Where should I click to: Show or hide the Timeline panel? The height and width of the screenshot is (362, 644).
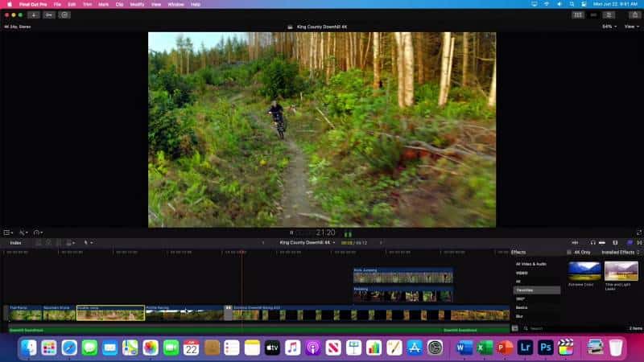(x=593, y=14)
